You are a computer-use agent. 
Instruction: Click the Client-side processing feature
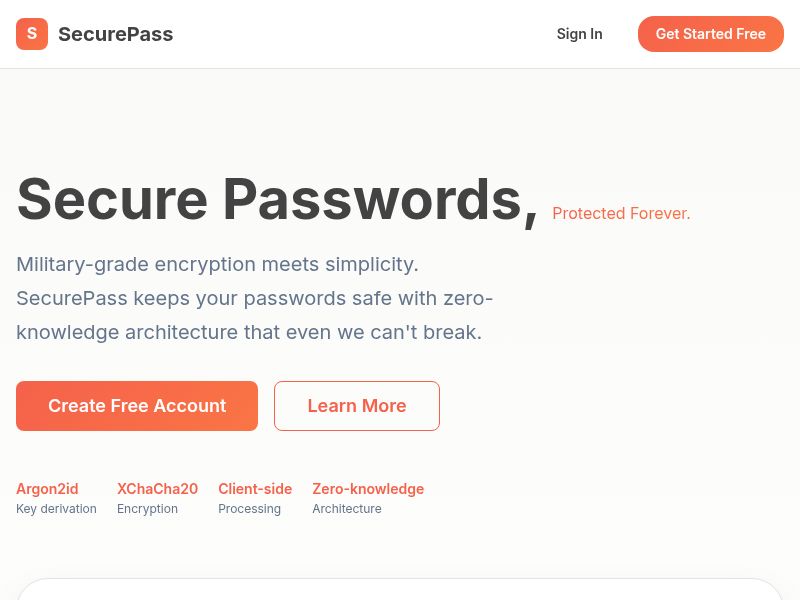255,489
